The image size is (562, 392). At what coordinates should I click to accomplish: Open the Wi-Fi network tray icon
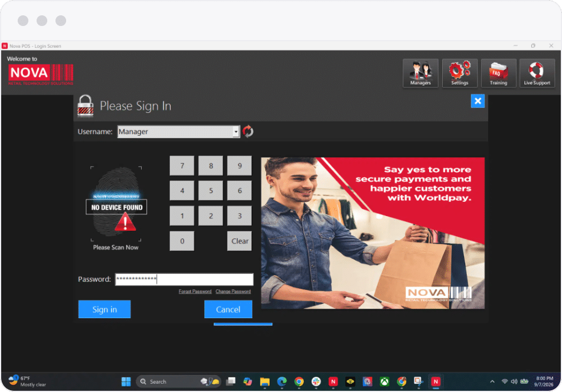tap(505, 381)
